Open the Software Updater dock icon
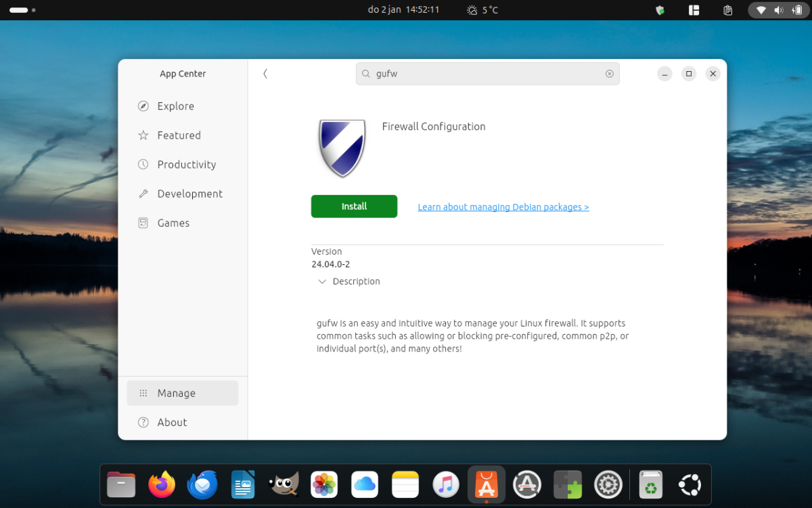 tap(527, 484)
